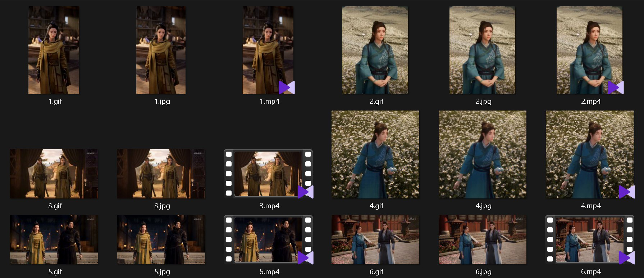The width and height of the screenshot is (644, 278).
Task: Click the file name "3.gif"
Action: (x=55, y=206)
